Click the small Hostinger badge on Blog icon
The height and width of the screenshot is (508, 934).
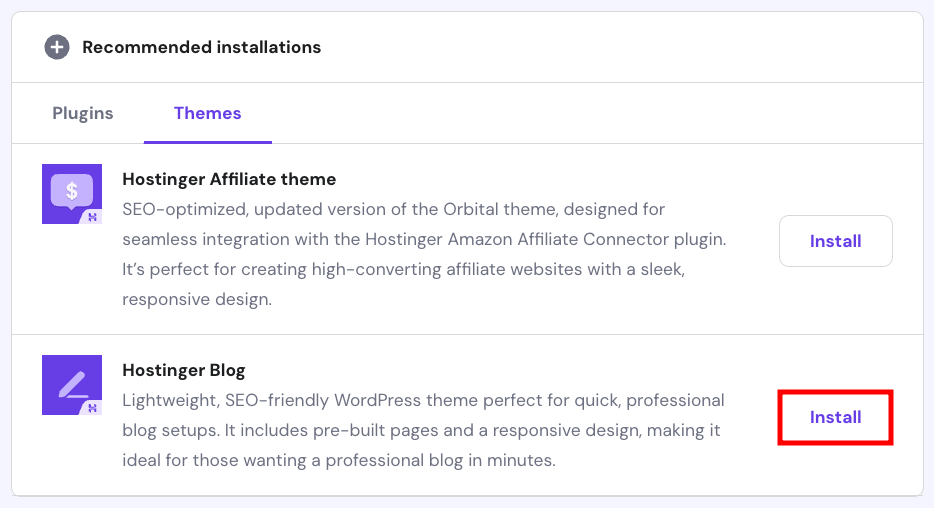pyautogui.click(x=93, y=407)
